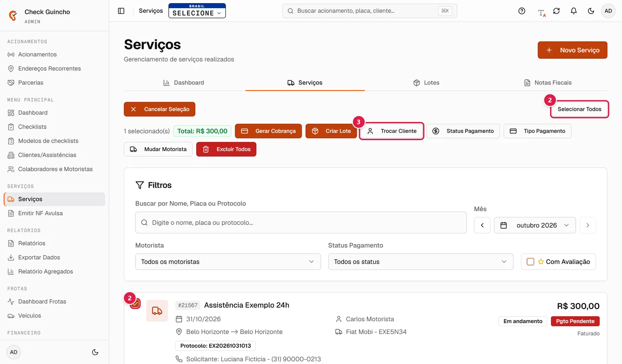Toggle the sidebar panel icon
Screen dimensions: 622x364
point(121,11)
